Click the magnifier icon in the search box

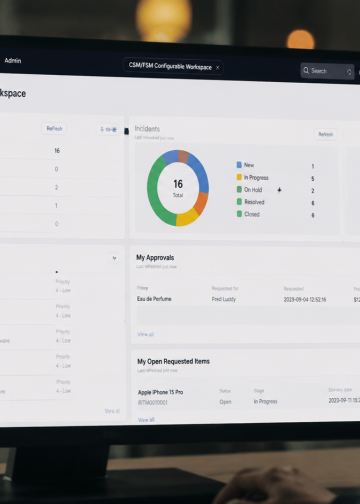306,70
